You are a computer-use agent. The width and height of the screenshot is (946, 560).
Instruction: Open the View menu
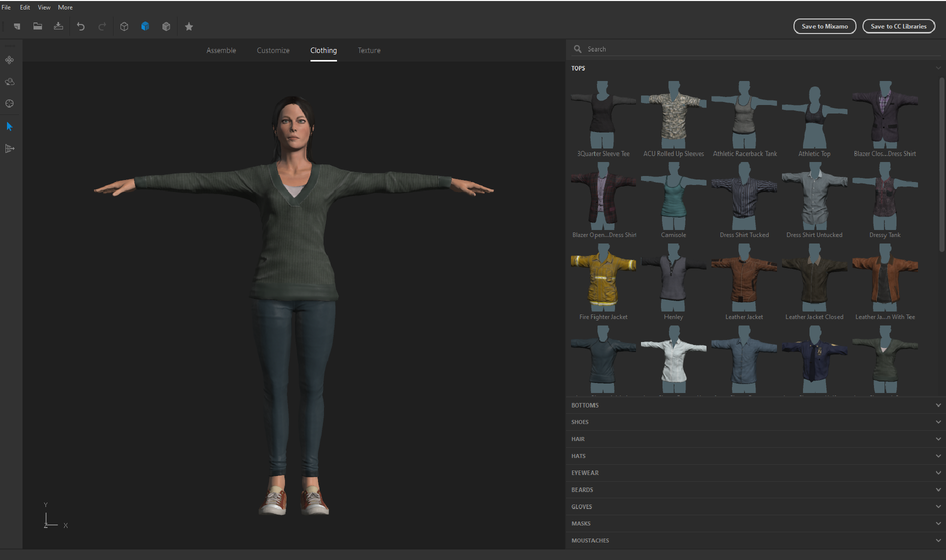[44, 7]
